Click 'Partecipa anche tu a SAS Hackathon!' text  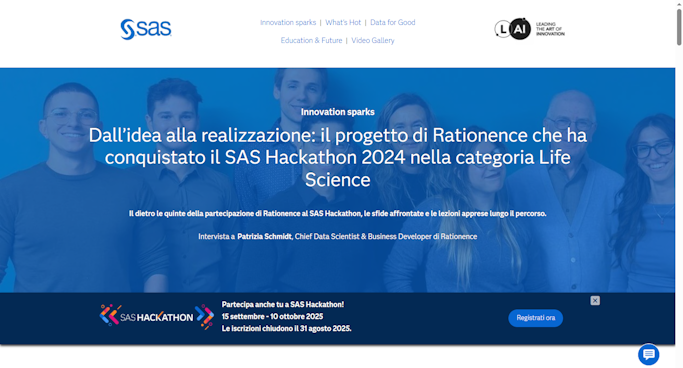[283, 304]
